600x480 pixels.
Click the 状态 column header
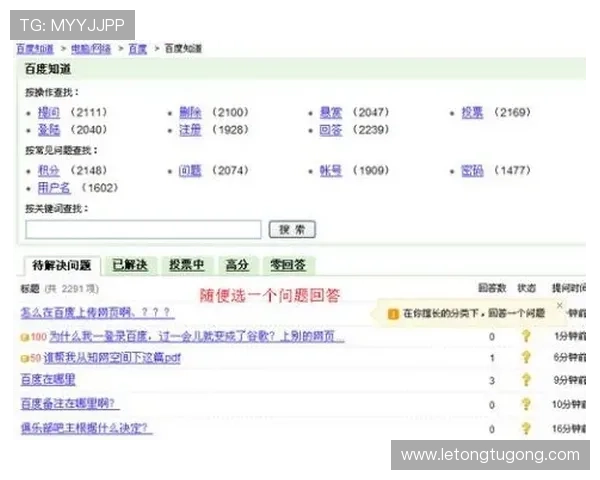[527, 288]
